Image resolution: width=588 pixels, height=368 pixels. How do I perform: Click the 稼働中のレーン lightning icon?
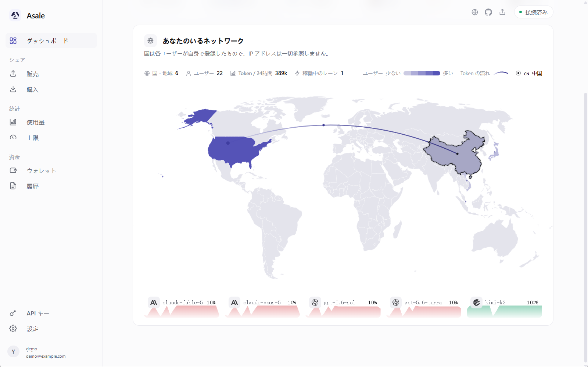pyautogui.click(x=297, y=73)
